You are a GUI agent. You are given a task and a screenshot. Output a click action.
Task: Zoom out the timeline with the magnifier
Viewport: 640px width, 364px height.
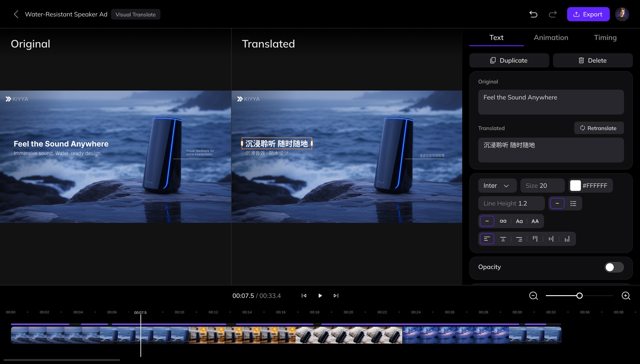tap(533, 296)
